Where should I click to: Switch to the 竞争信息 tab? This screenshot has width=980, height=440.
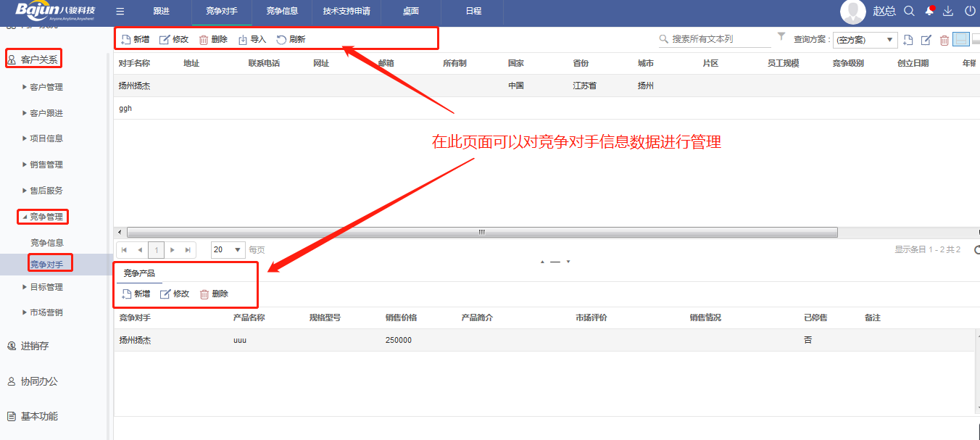[x=282, y=11]
